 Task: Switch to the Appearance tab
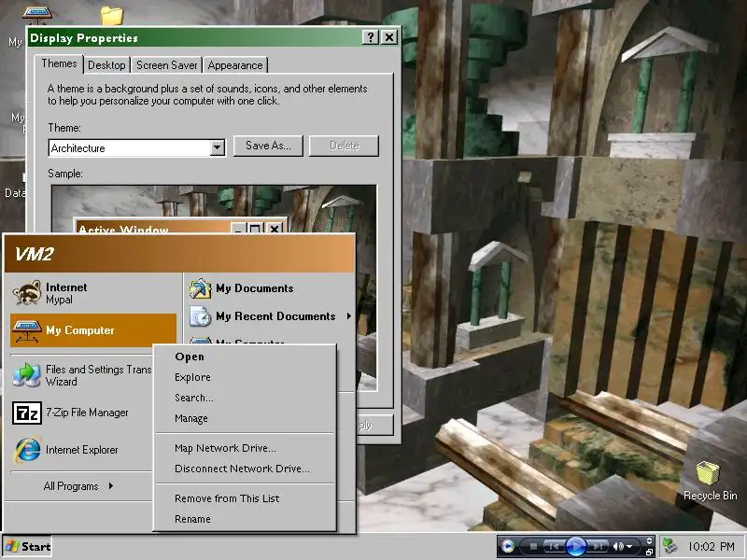[235, 65]
